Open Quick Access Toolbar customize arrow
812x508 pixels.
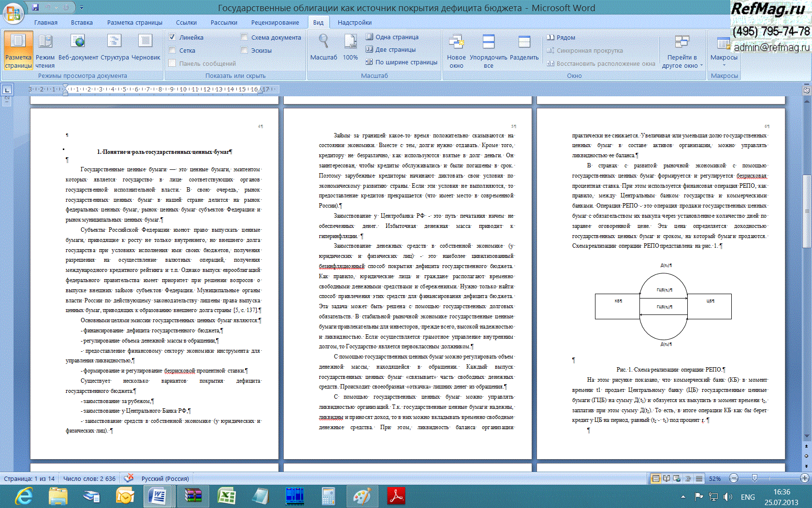tap(82, 8)
